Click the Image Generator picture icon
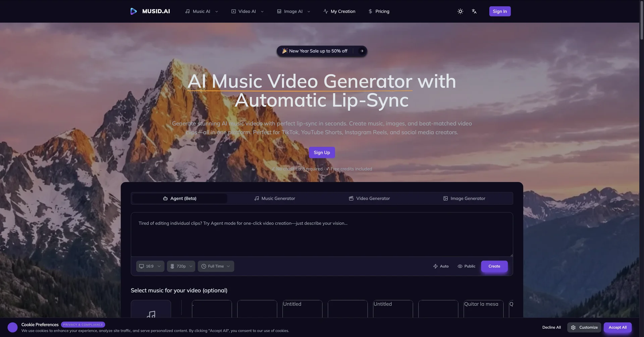Image resolution: width=644 pixels, height=337 pixels. click(x=445, y=198)
